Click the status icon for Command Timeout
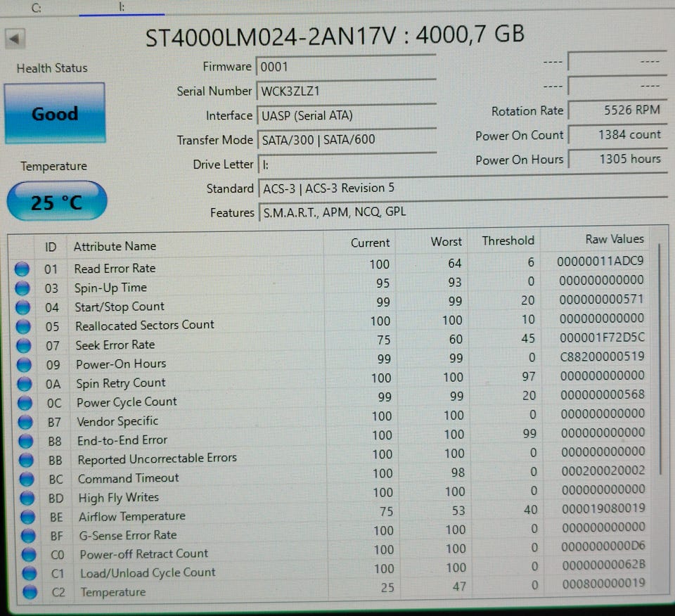The height and width of the screenshot is (616, 675). [x=27, y=479]
